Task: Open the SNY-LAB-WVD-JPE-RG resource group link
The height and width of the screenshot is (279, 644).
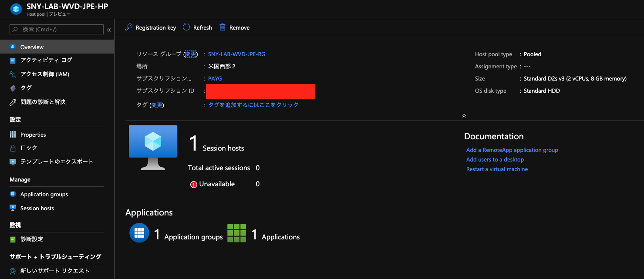Action: tap(236, 54)
